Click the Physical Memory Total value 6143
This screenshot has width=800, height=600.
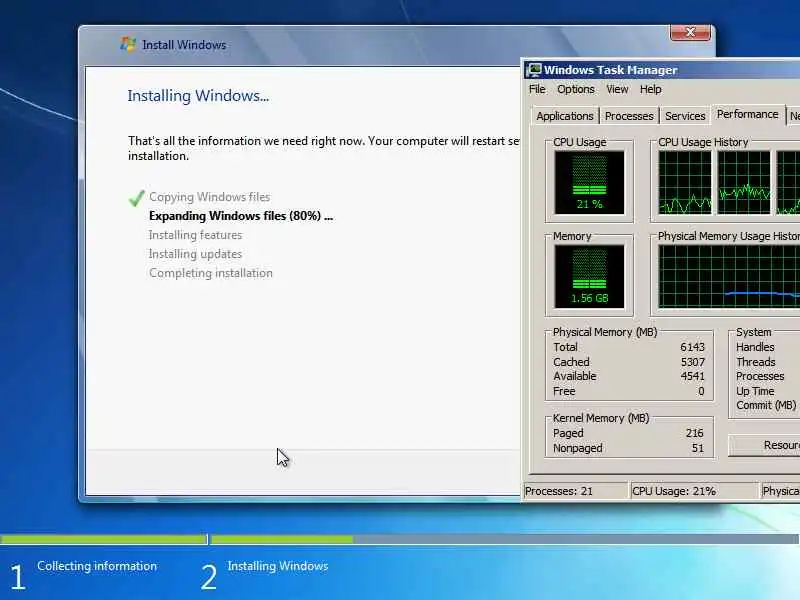(x=692, y=347)
